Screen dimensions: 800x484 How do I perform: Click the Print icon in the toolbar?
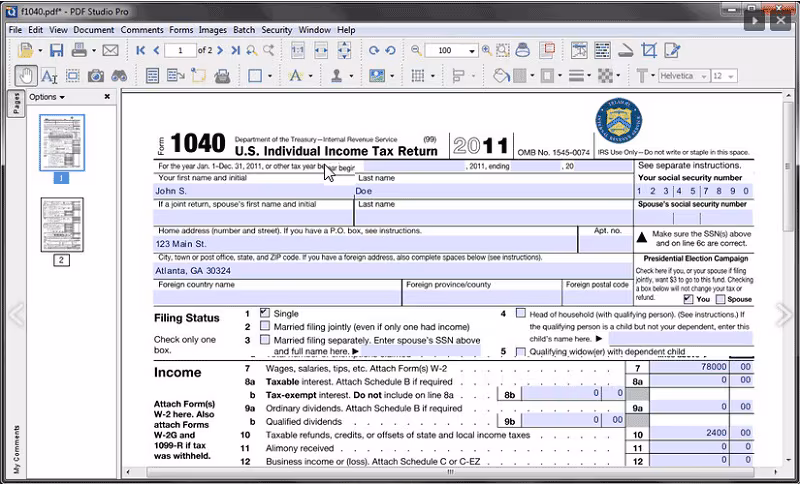pos(79,50)
